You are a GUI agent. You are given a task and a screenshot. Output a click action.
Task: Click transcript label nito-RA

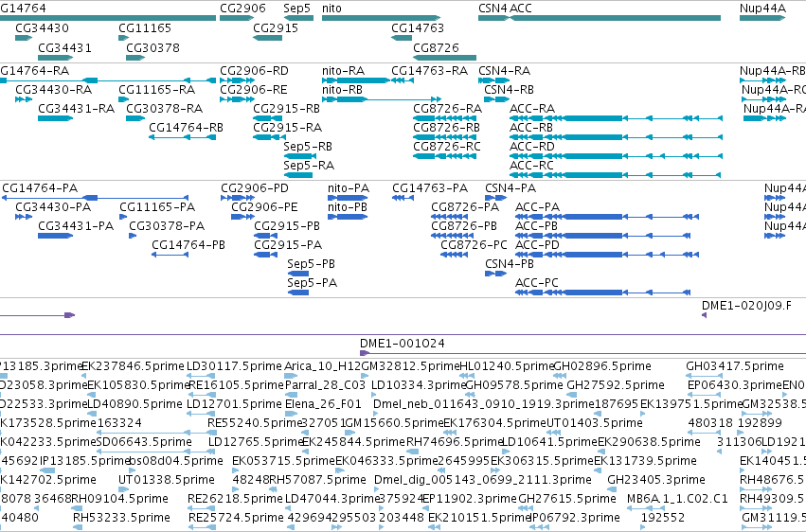344,70
